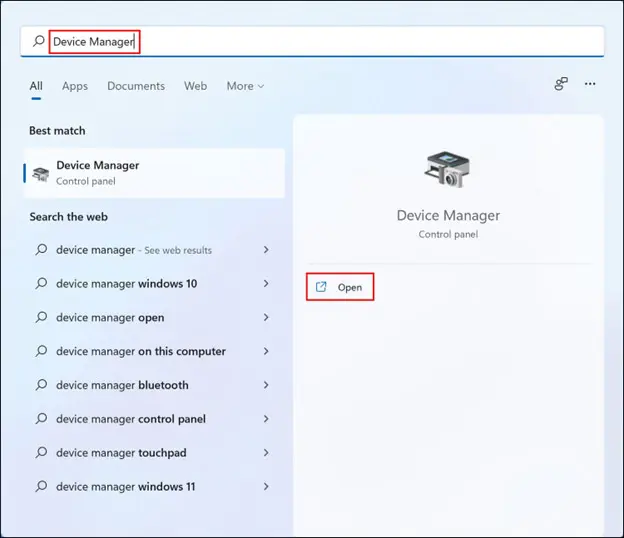The width and height of the screenshot is (624, 538).
Task: Expand arrow for 'device manager windows 10'
Action: click(266, 283)
